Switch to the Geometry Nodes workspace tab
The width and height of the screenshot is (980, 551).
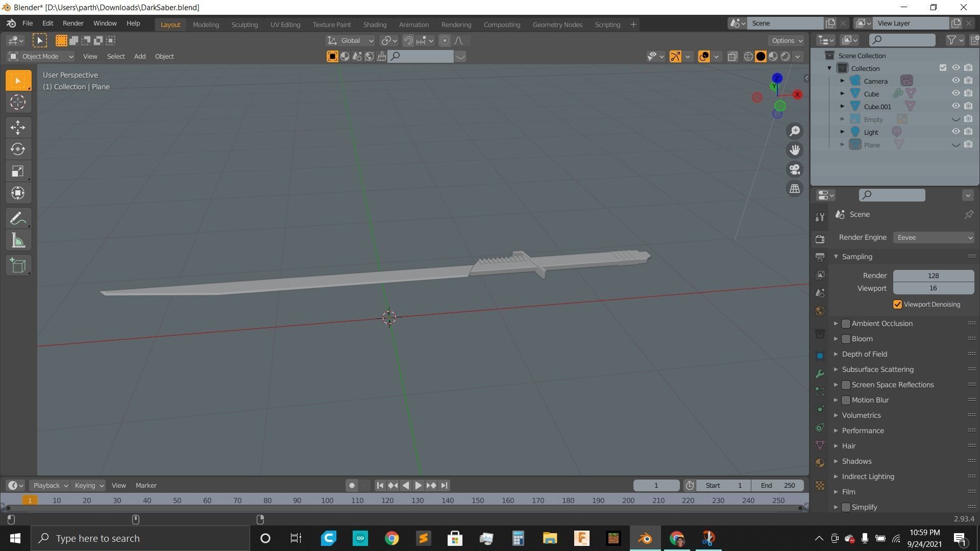(557, 24)
